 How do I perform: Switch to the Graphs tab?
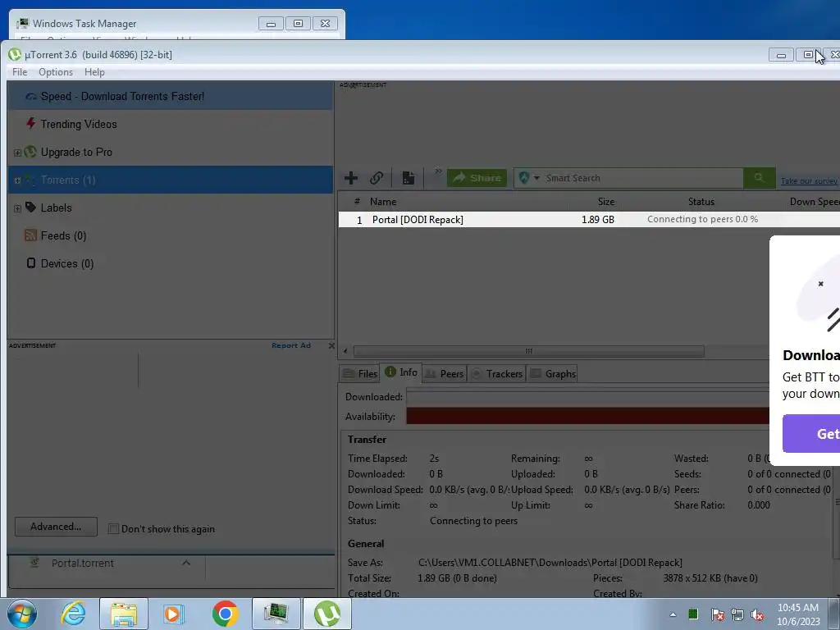click(553, 374)
